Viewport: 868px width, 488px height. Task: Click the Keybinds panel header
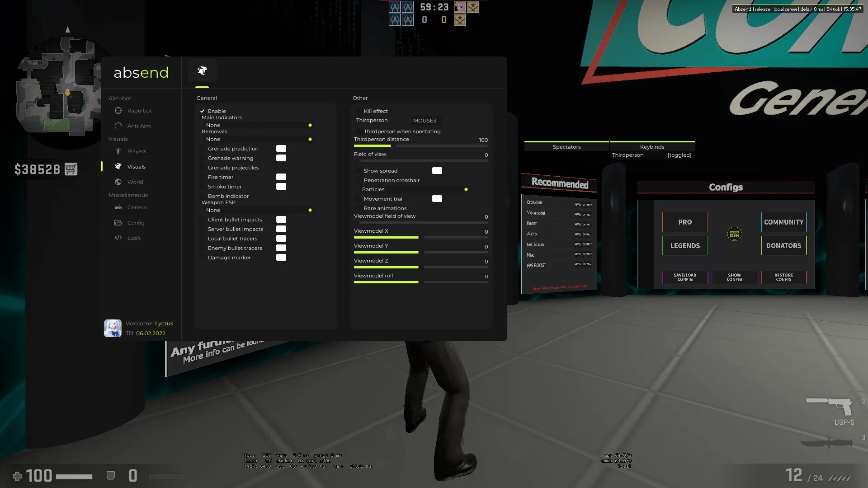point(652,146)
